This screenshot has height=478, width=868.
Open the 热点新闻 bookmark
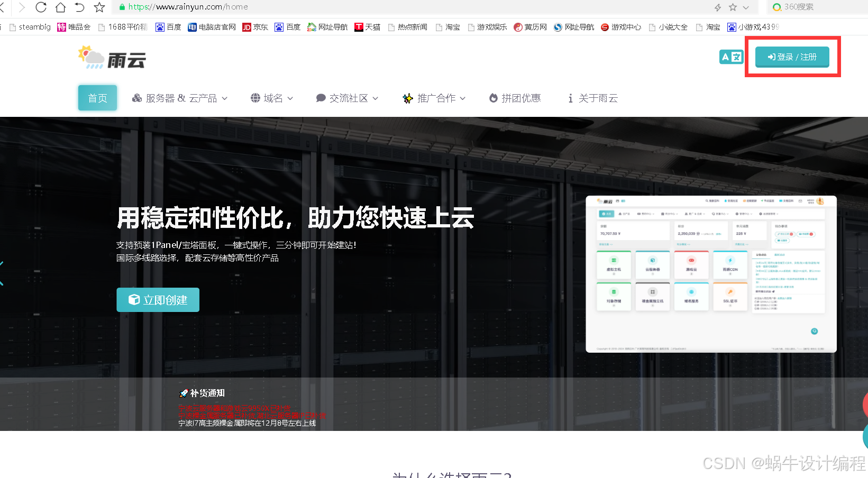[407, 27]
